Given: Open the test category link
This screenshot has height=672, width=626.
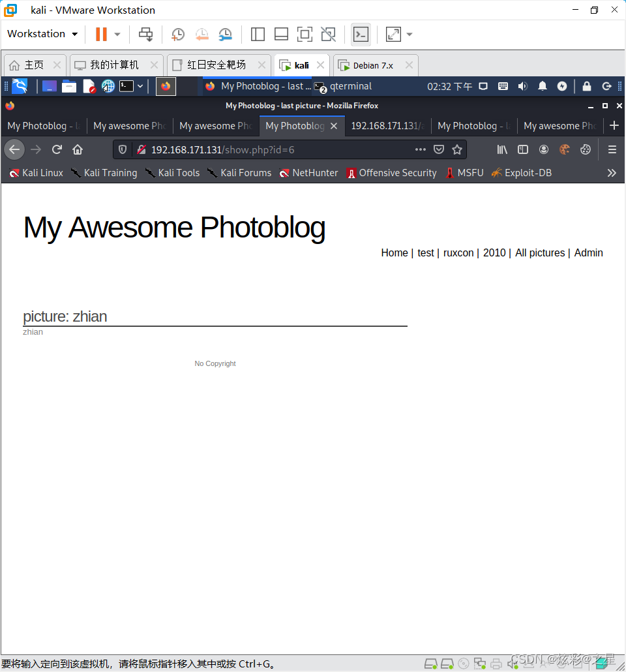Looking at the screenshot, I should 425,253.
